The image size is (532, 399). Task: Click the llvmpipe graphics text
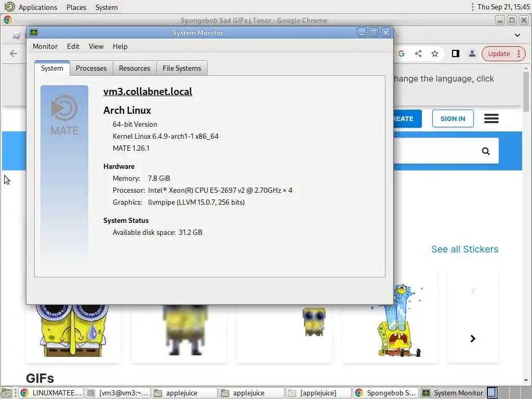click(196, 202)
